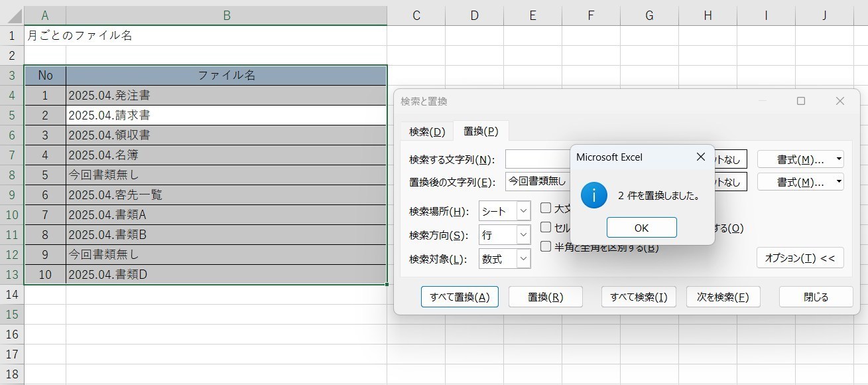The height and width of the screenshot is (385, 868).
Task: Click into the 検索する文字列(N) input field
Action: 537,159
